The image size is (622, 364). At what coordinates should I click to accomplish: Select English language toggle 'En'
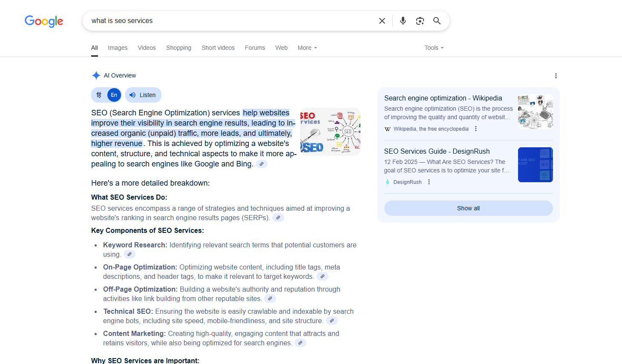tap(114, 95)
